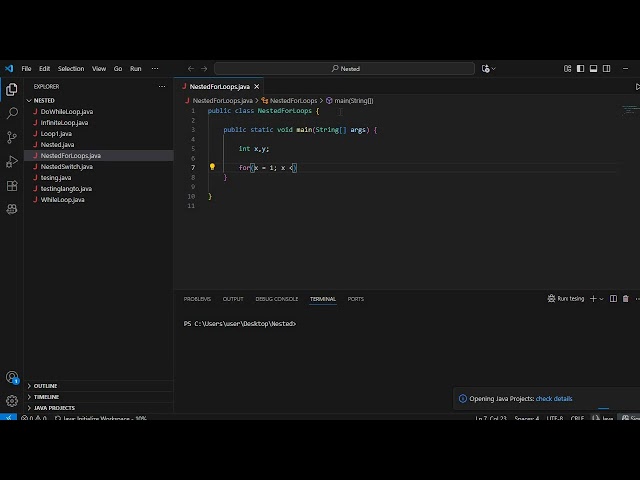The height and width of the screenshot is (480, 640).
Task: Click the check details link in notification
Action: [554, 398]
